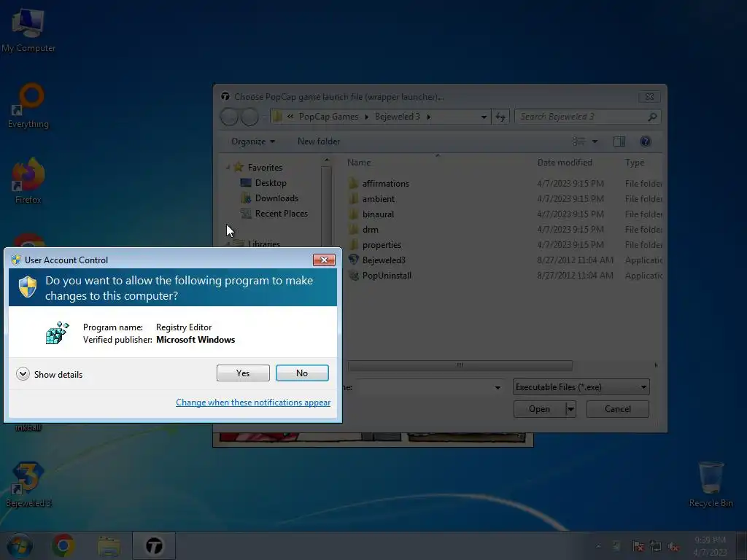Click the PopUninstall file icon

coord(354,275)
